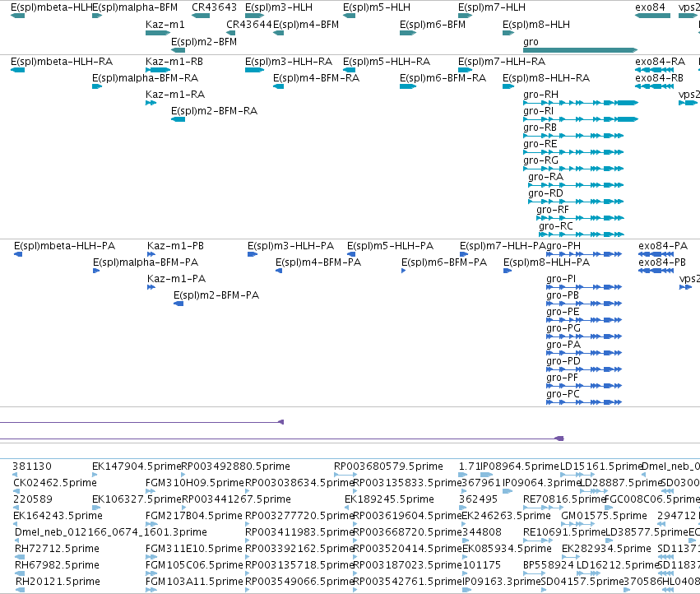Click the E(spl)m8-HLH-PA protein
This screenshot has height=594, width=700.
point(508,271)
